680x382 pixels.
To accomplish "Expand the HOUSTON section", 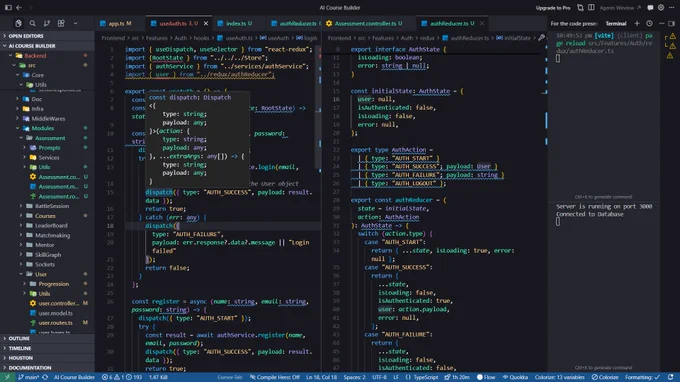I will click(47, 358).
